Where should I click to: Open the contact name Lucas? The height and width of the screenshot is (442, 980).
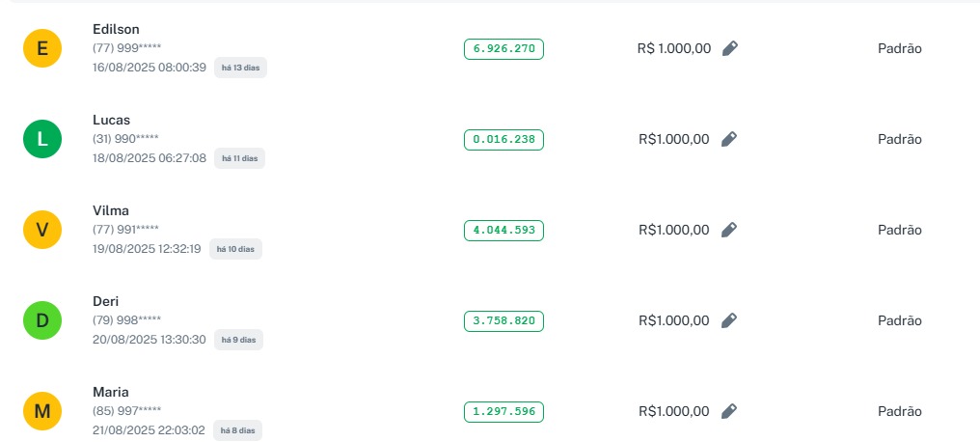pyautogui.click(x=111, y=120)
